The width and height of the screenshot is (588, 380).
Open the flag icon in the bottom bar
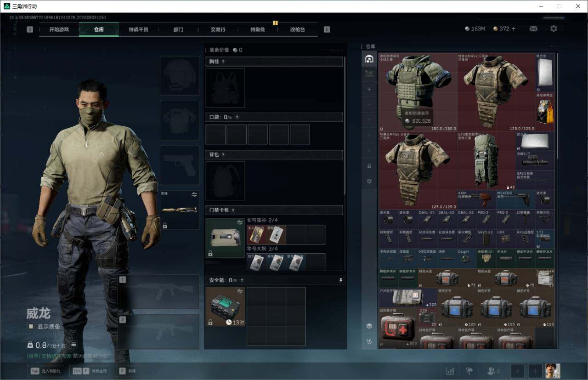pos(469,371)
